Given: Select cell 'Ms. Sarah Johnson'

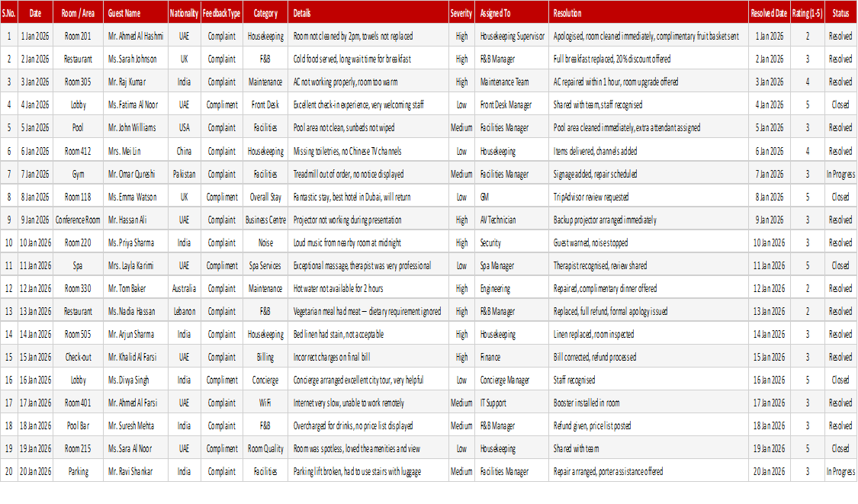Looking at the screenshot, I should pos(136,59).
